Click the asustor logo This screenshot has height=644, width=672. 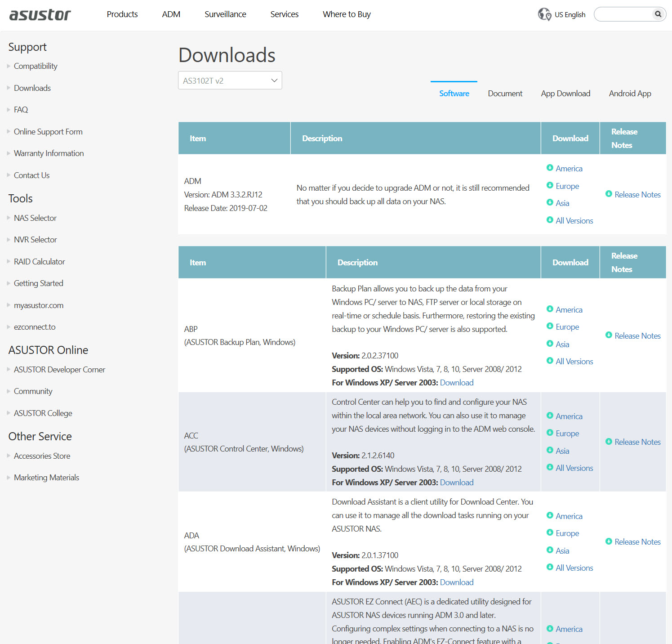coord(40,14)
